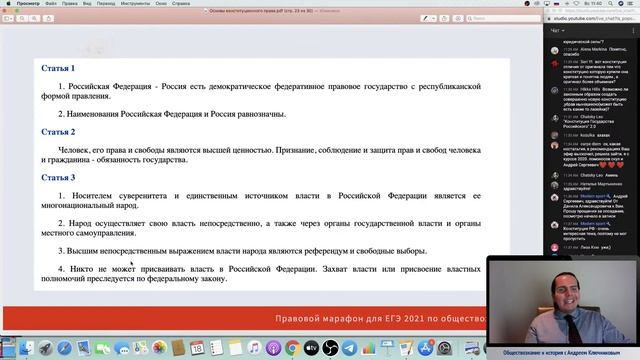Viewport: 640px width, 360px height.
Task: Open the sidebar view dropdown in Preview toolbar
Action: pos(8,18)
